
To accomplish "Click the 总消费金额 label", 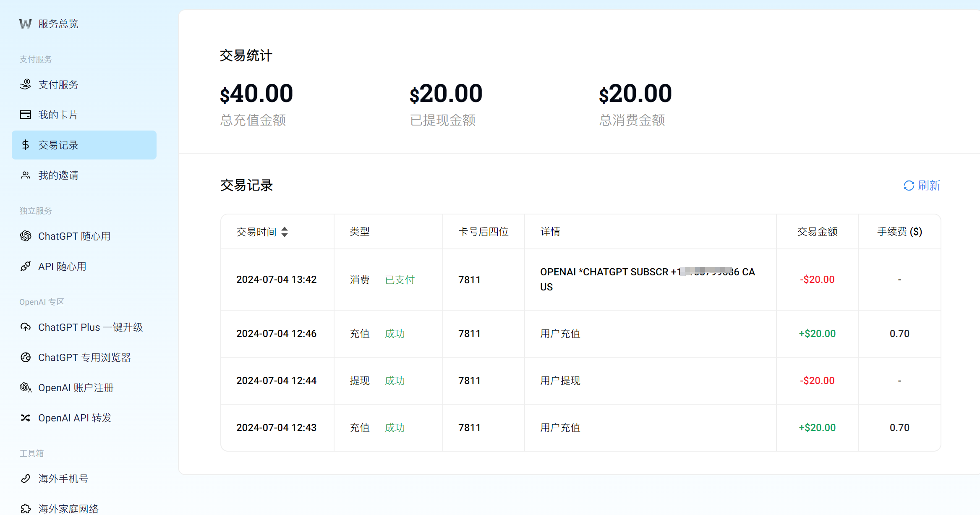I will coord(632,120).
